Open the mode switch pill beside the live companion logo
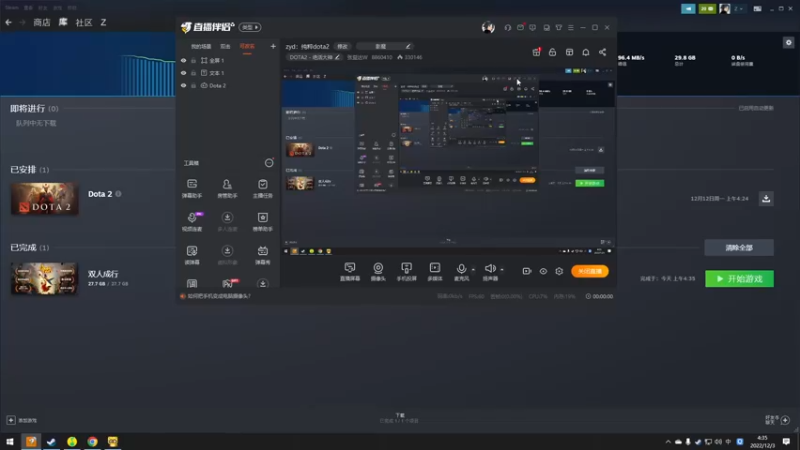Viewport: 800px width, 450px height. [250, 27]
